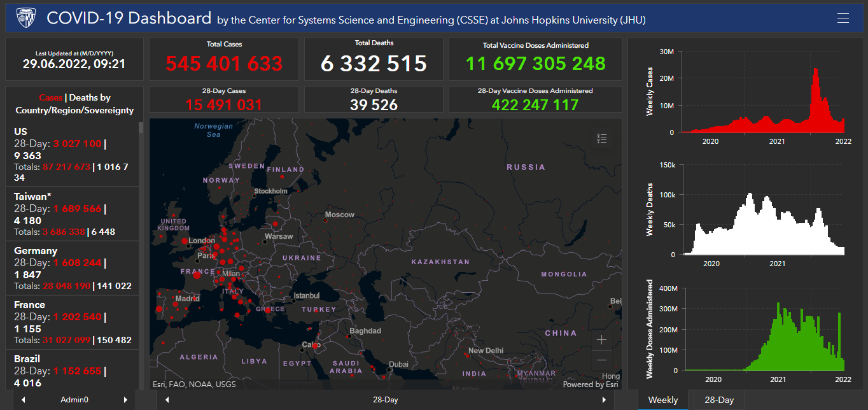Select US in the country list
868x410 pixels.
[x=20, y=131]
